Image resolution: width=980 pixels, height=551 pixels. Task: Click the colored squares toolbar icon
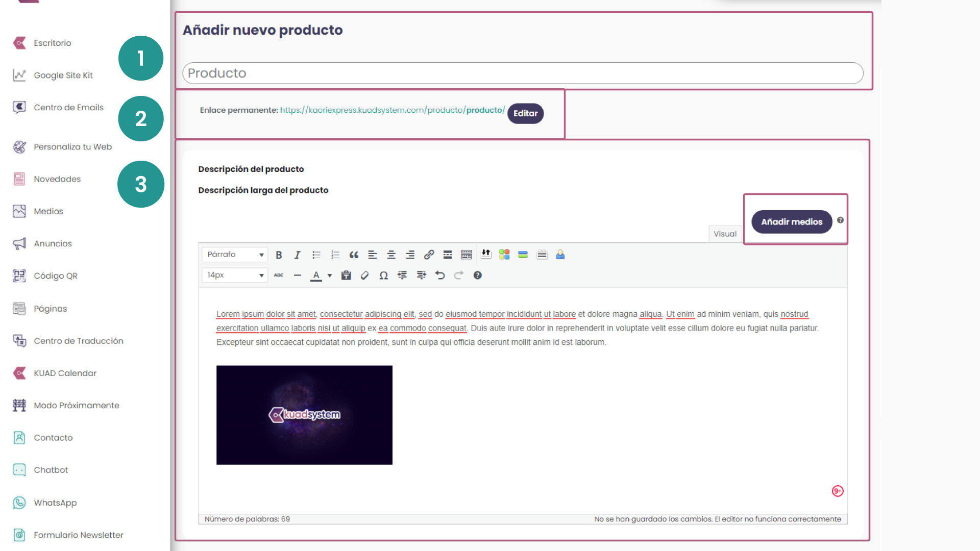pos(504,254)
